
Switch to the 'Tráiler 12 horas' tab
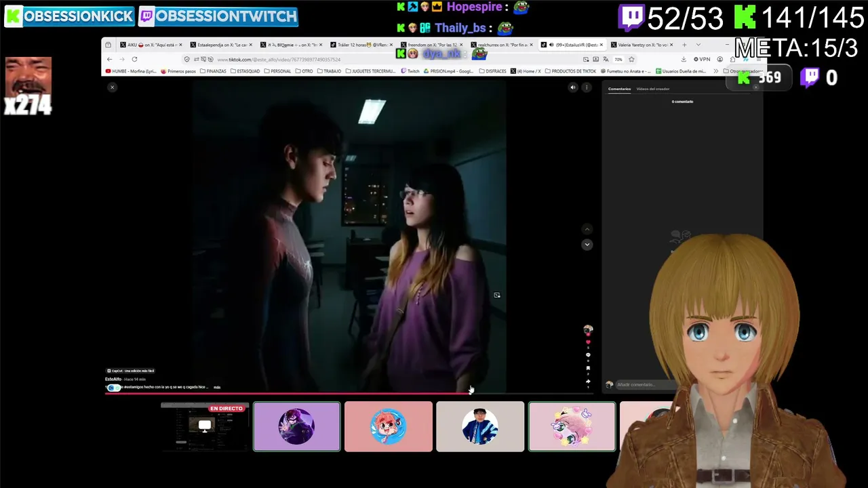pyautogui.click(x=360, y=45)
